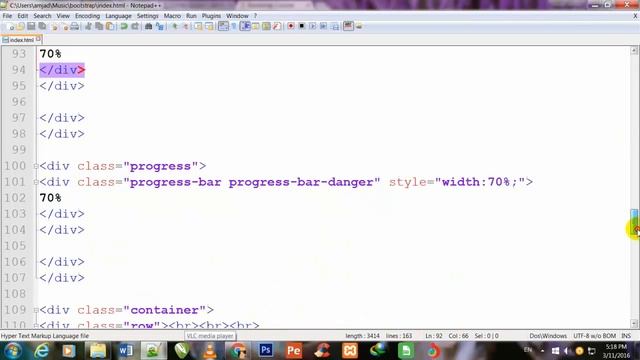Image resolution: width=640 pixels, height=360 pixels.
Task: Select the index.html document tab
Action: pos(22,40)
